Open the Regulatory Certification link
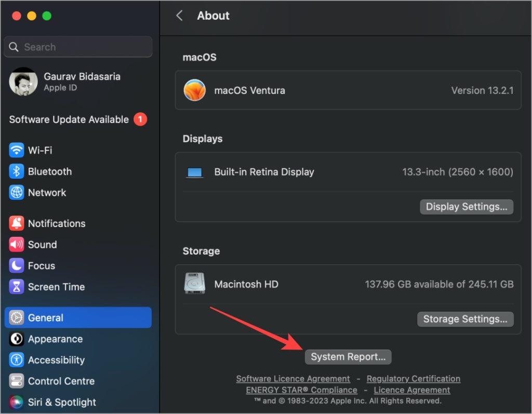Image resolution: width=532 pixels, height=414 pixels. coord(413,379)
